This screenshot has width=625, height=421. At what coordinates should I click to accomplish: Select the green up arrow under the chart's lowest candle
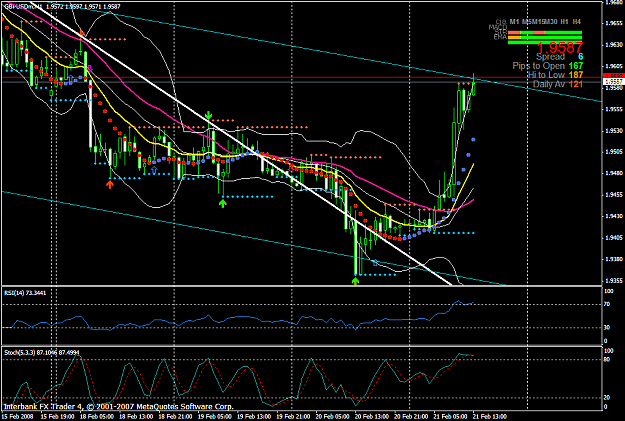coord(355,281)
